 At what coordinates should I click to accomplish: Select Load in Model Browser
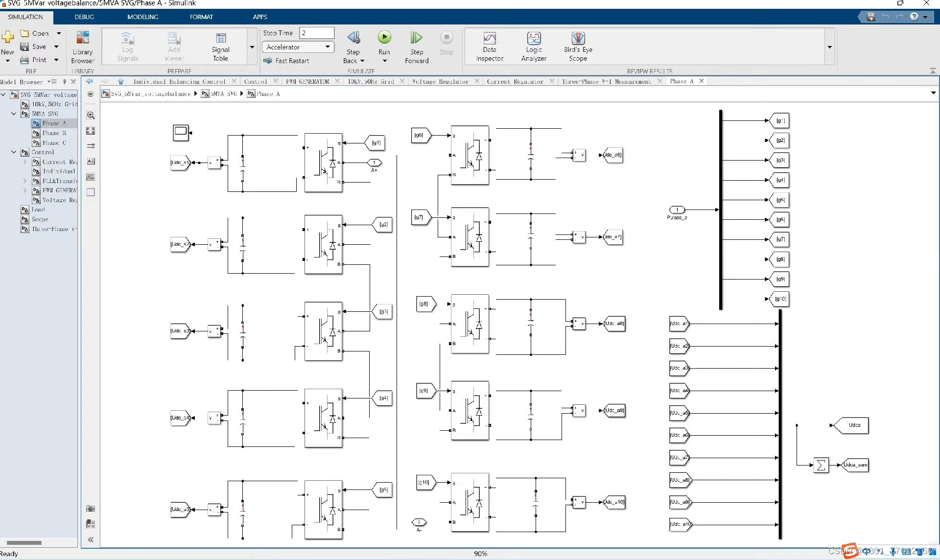pyautogui.click(x=38, y=210)
